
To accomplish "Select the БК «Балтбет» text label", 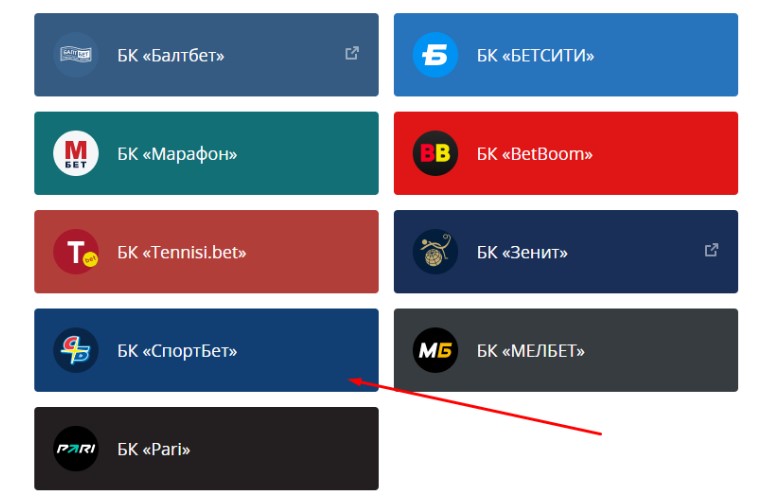I will (x=171, y=56).
